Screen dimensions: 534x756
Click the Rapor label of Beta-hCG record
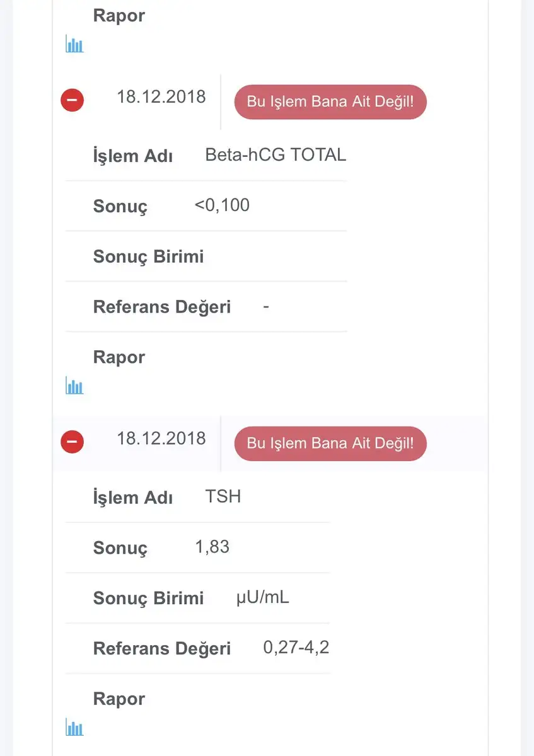pyautogui.click(x=119, y=357)
